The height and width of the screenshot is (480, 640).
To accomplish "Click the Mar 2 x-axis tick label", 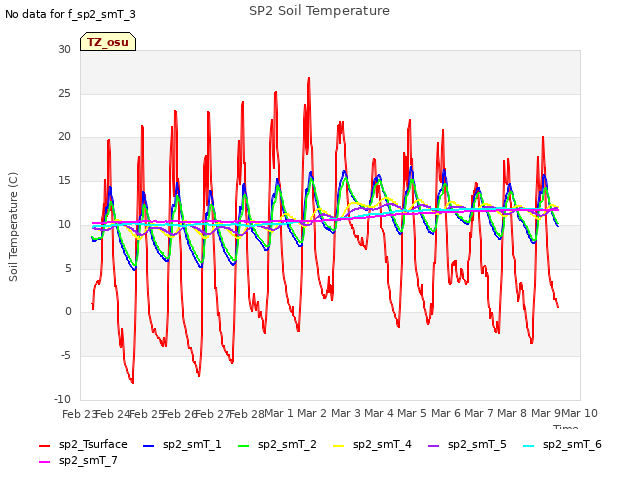I will pos(312,413).
